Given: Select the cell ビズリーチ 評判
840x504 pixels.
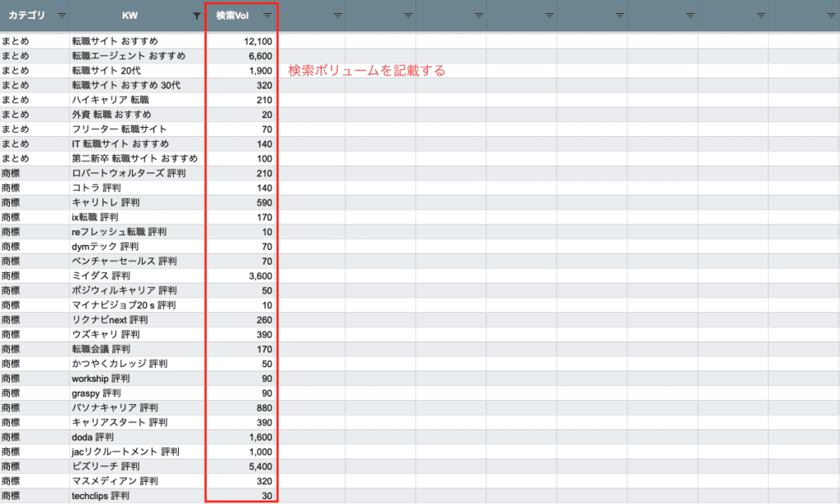Looking at the screenshot, I should (x=137, y=466).
